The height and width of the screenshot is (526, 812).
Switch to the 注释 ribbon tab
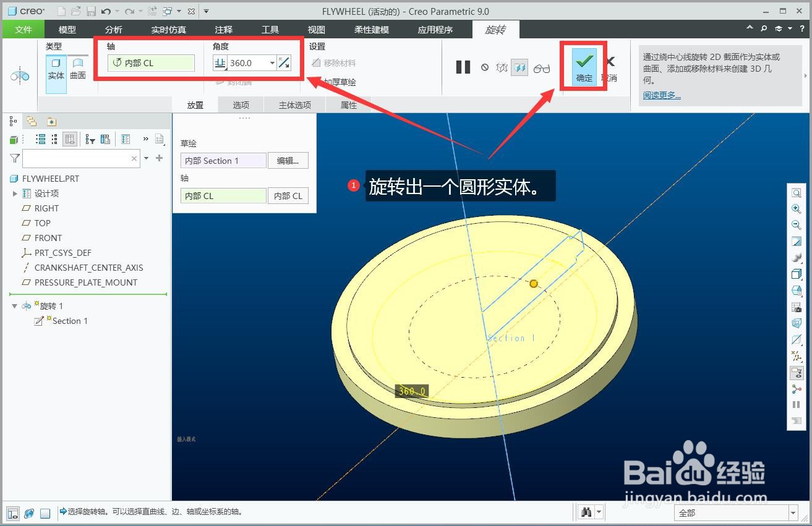(x=224, y=29)
